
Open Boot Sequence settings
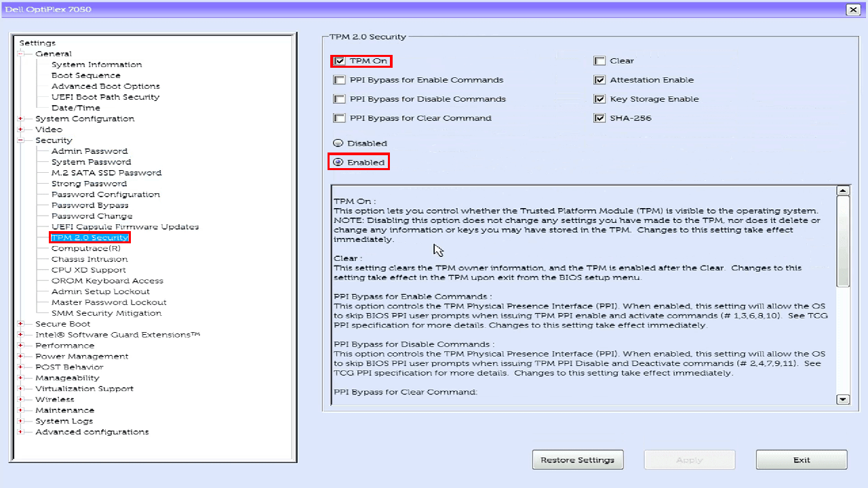[x=86, y=75]
